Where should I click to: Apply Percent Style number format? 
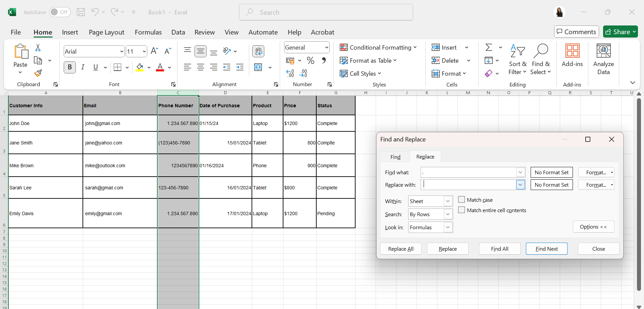[311, 61]
